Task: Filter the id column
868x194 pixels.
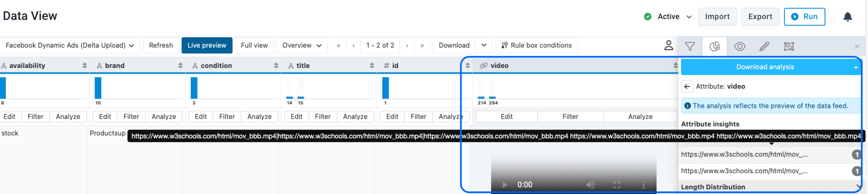Action: tap(419, 117)
